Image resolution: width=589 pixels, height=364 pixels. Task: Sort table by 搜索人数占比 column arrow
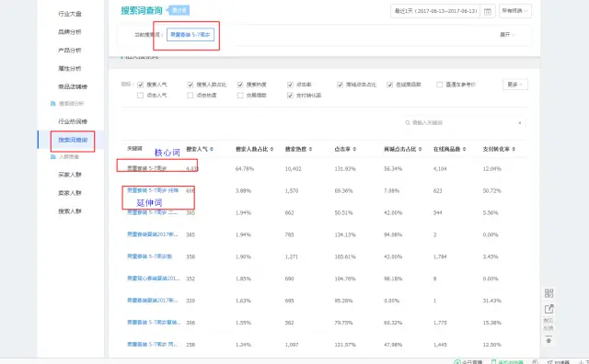point(271,149)
